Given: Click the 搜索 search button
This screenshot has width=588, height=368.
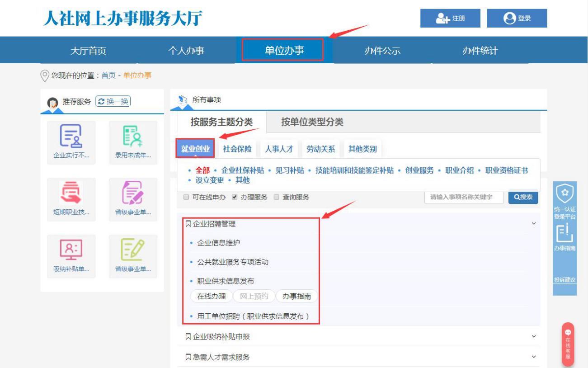Looking at the screenshot, I should (x=523, y=197).
